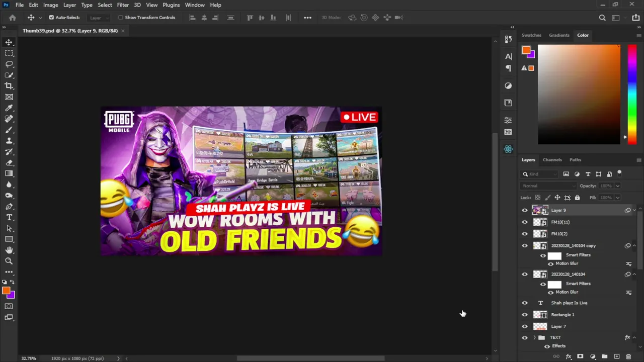
Task: Switch to the Paths tab
Action: click(x=575, y=160)
